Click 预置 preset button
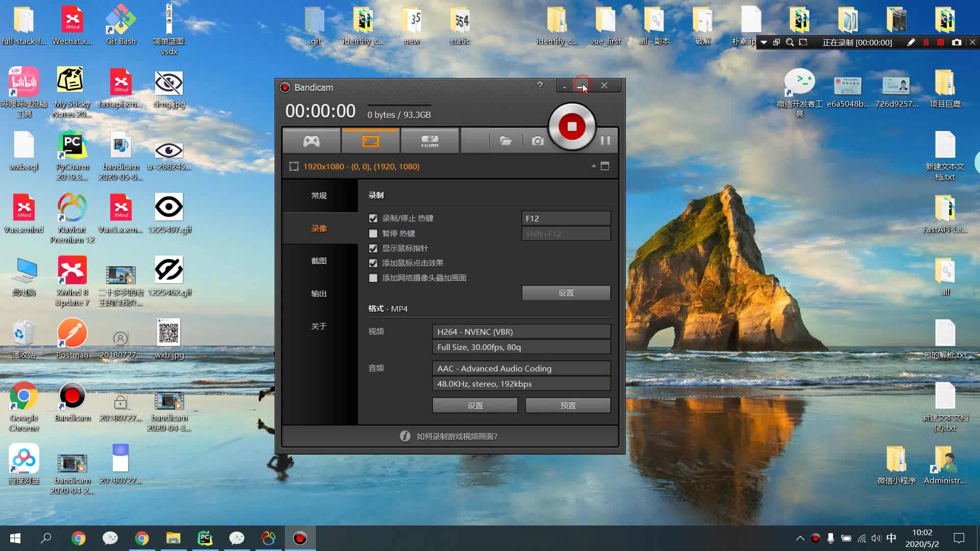Viewport: 980px width, 551px height. point(568,405)
